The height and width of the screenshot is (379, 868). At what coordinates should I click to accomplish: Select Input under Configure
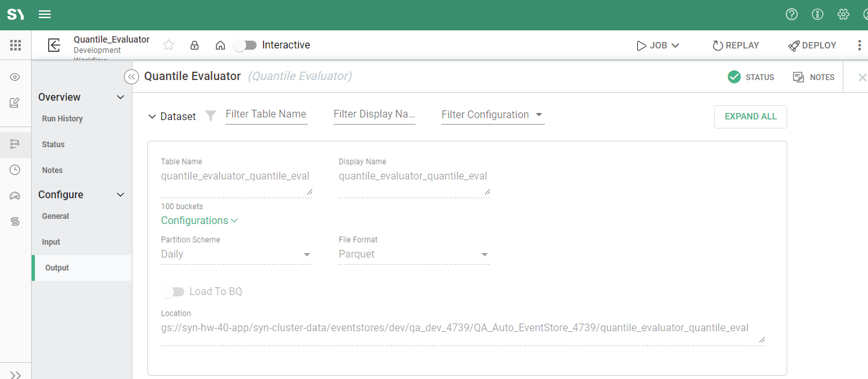[51, 242]
